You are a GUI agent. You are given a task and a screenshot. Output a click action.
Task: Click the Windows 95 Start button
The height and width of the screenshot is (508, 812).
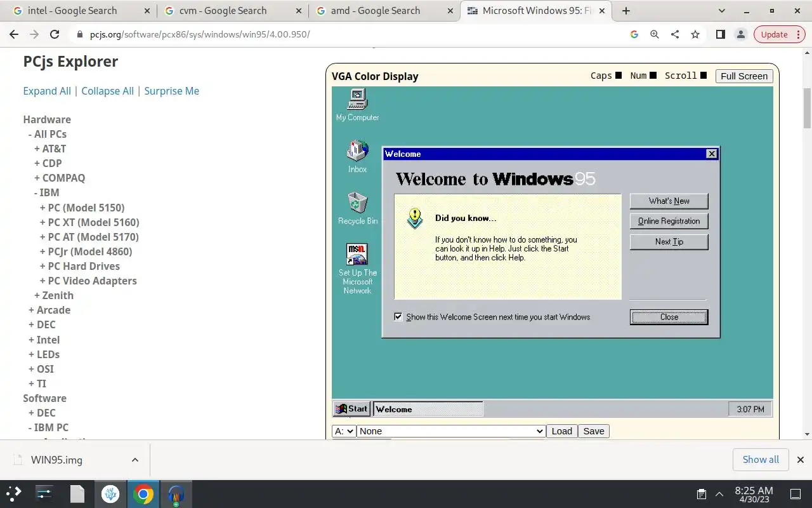click(x=351, y=409)
